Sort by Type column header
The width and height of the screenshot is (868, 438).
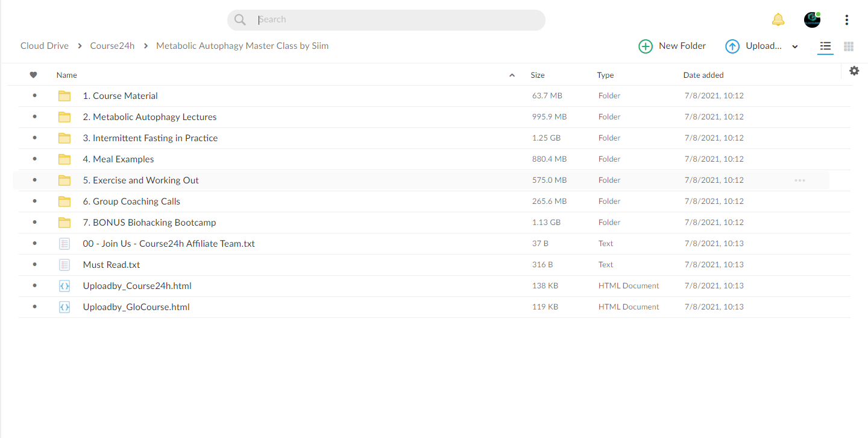click(605, 75)
